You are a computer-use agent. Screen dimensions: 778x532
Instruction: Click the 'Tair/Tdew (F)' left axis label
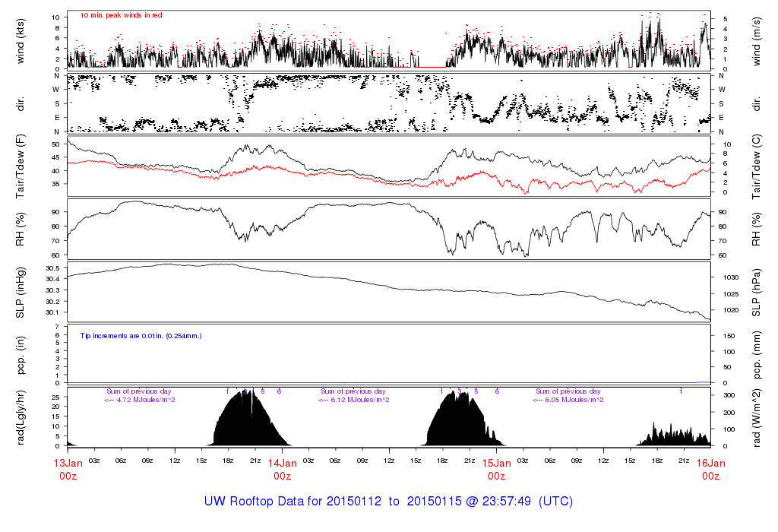[21, 167]
